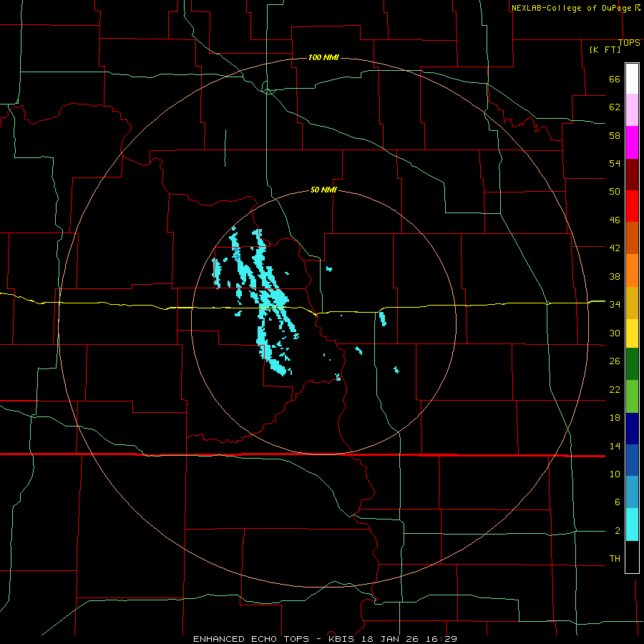
Task: Click the "TH" threshold legend label
Action: [x=615, y=559]
